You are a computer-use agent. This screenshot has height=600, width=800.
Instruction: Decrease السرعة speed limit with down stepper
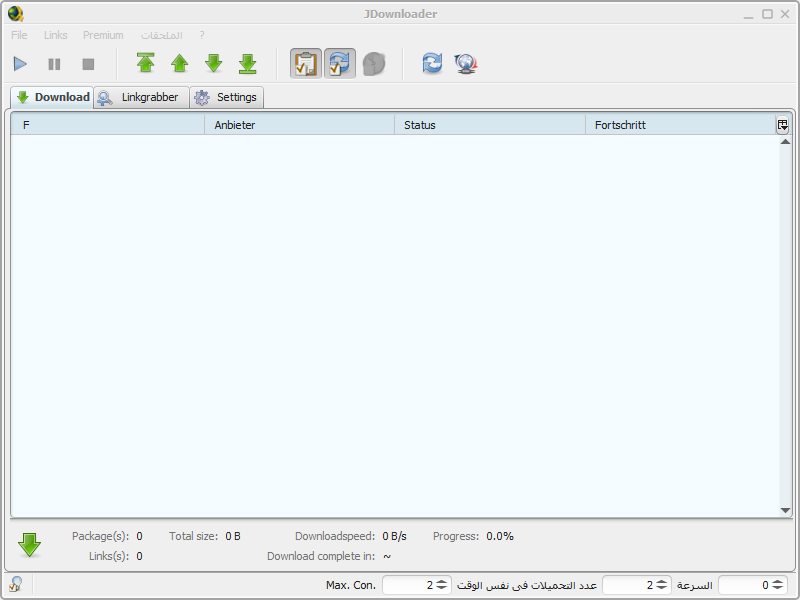(778, 588)
